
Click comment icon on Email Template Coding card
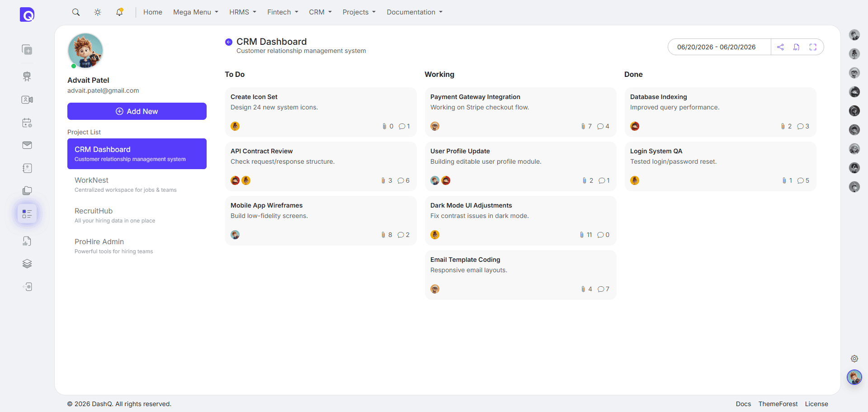(x=601, y=289)
